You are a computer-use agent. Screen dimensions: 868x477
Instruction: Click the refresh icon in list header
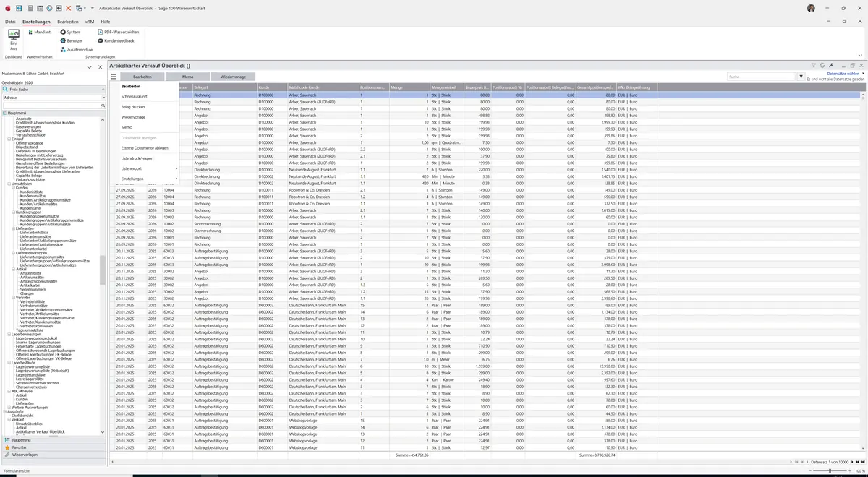pos(823,66)
